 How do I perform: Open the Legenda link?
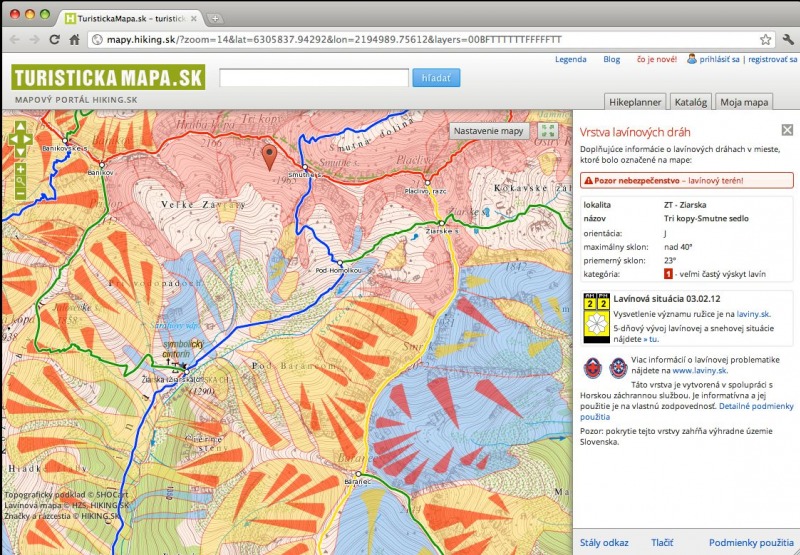pos(570,59)
